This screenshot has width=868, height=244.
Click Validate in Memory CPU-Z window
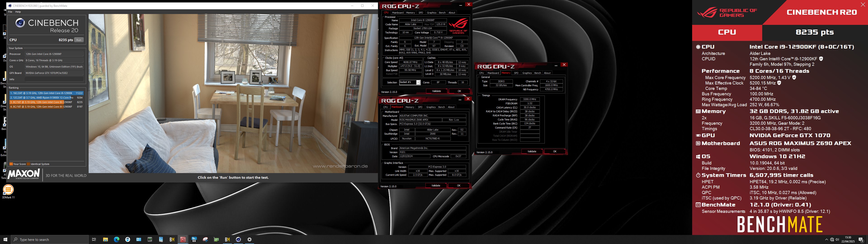[x=532, y=151]
